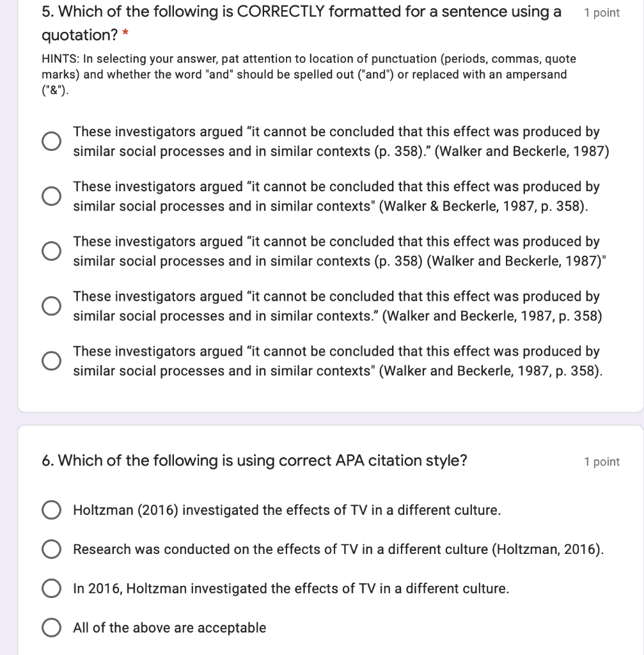Select "In 2016, Holtzman investigated the effects of TV"
The height and width of the screenshot is (655, 644).
(51, 588)
